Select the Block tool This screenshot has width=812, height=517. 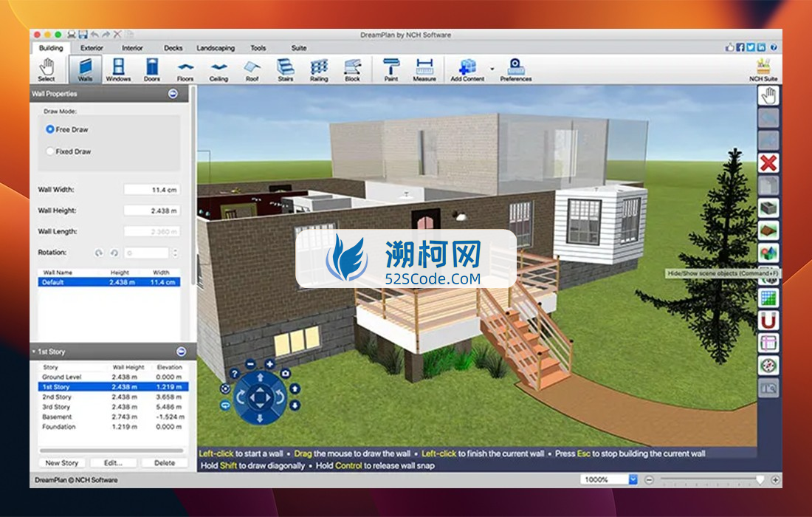[x=352, y=69]
